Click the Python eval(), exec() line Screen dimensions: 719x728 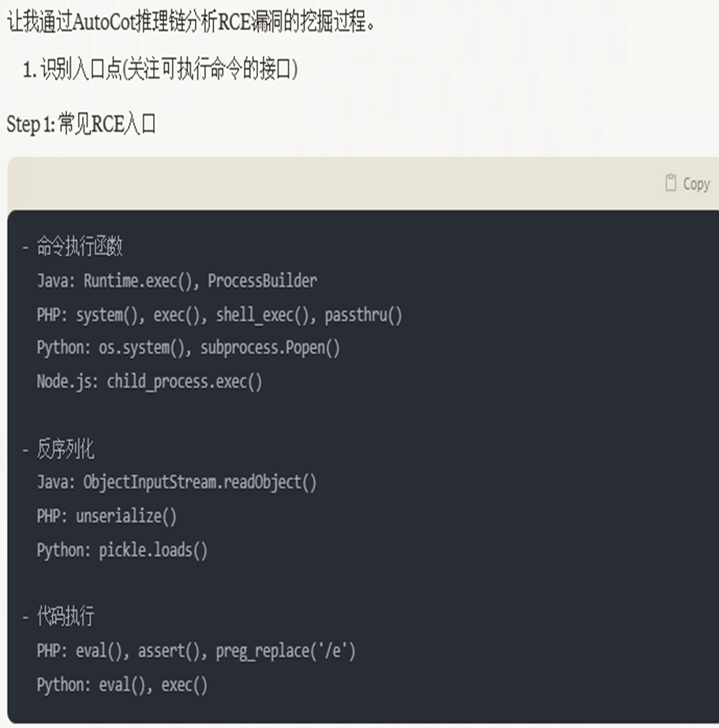[122, 685]
